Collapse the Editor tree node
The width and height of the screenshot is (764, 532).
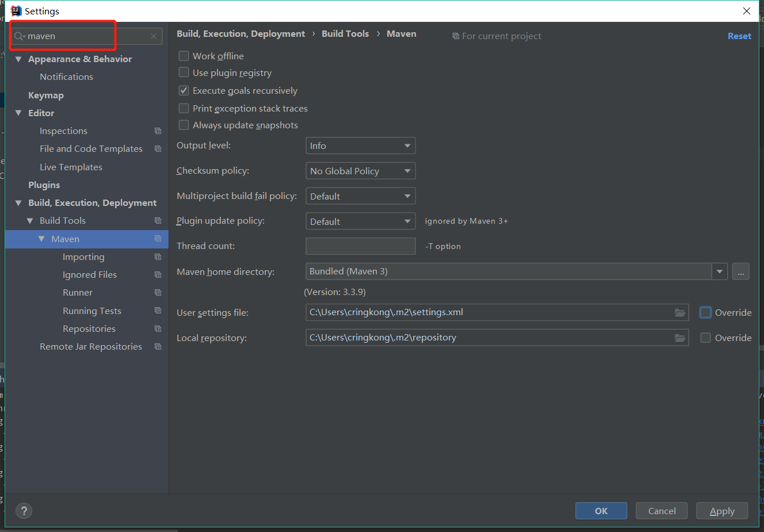(18, 113)
